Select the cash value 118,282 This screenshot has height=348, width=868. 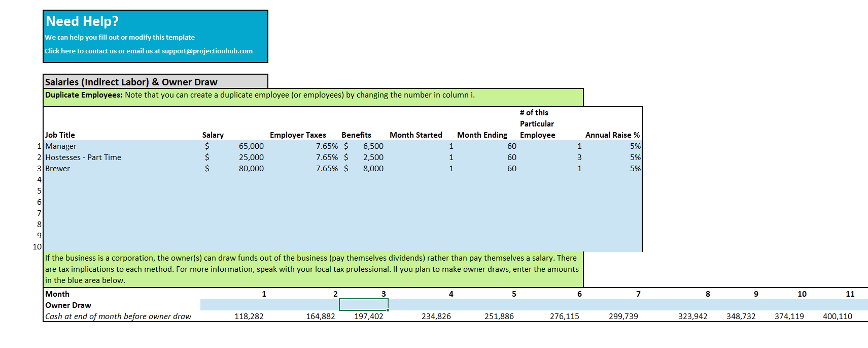coord(249,317)
